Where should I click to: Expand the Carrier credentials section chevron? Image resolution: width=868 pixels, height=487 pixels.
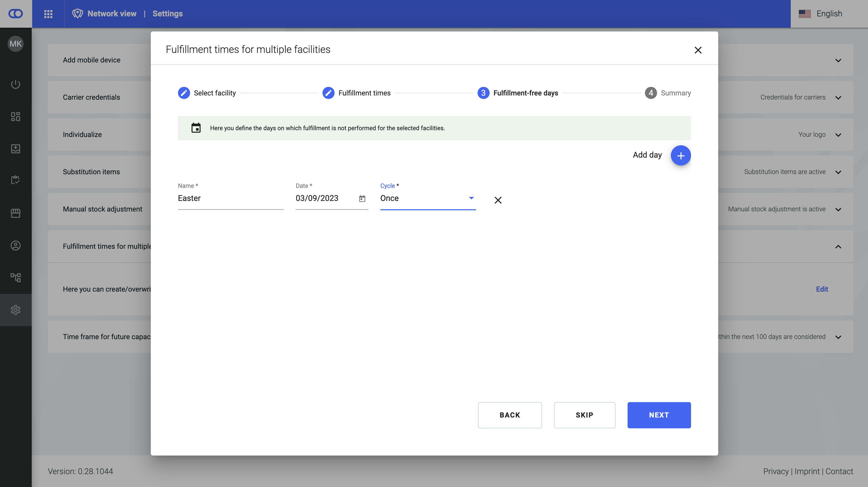pos(838,98)
